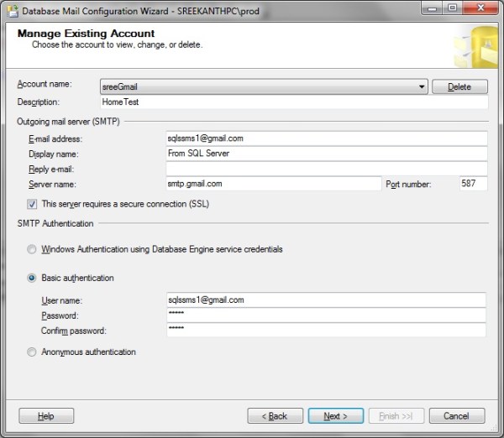Click the Delete account button
Image resolution: width=504 pixels, height=438 pixels.
point(459,86)
